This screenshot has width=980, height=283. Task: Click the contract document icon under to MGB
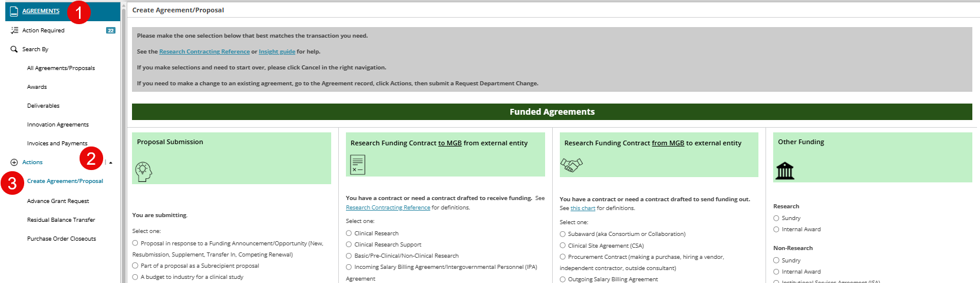click(358, 165)
